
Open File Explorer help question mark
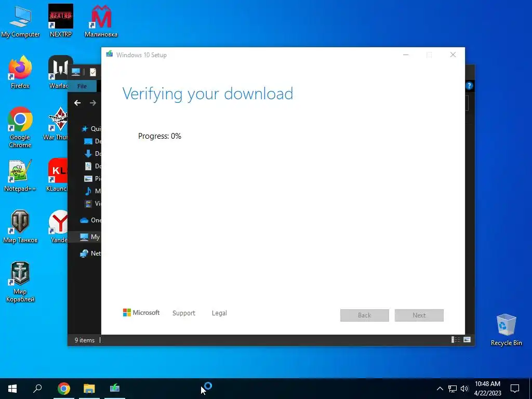pos(469,86)
